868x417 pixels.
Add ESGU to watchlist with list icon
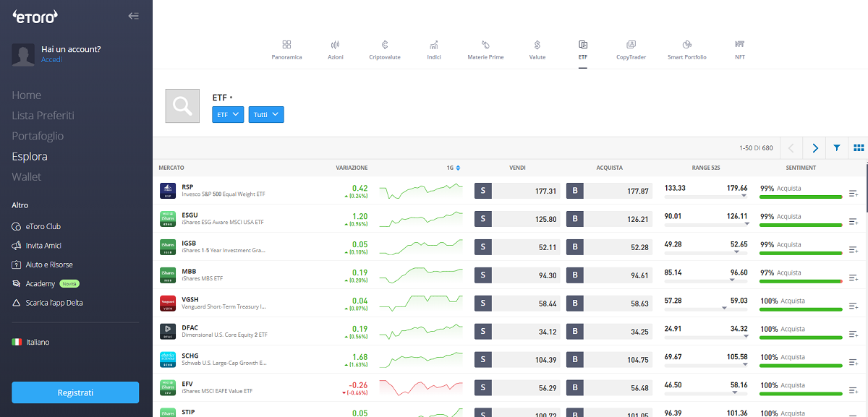coord(854,222)
